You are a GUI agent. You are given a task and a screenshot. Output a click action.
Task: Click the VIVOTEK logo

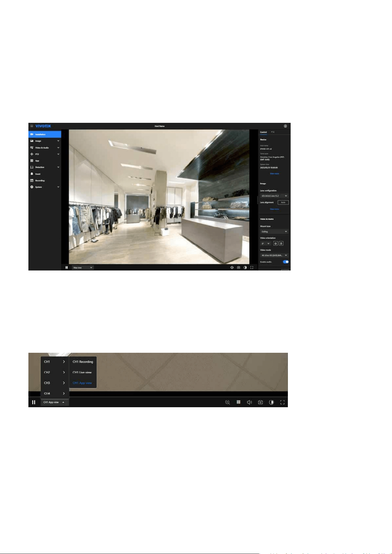(x=43, y=126)
